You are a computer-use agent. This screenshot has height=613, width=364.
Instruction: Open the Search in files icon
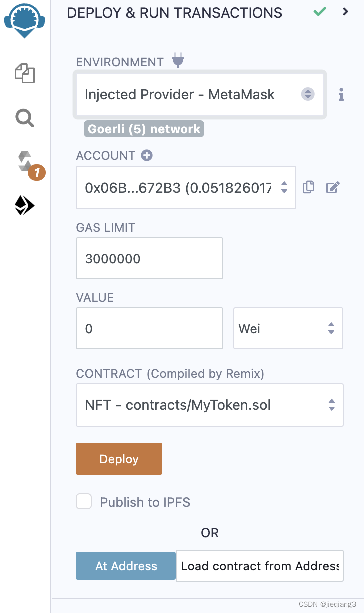[25, 118]
